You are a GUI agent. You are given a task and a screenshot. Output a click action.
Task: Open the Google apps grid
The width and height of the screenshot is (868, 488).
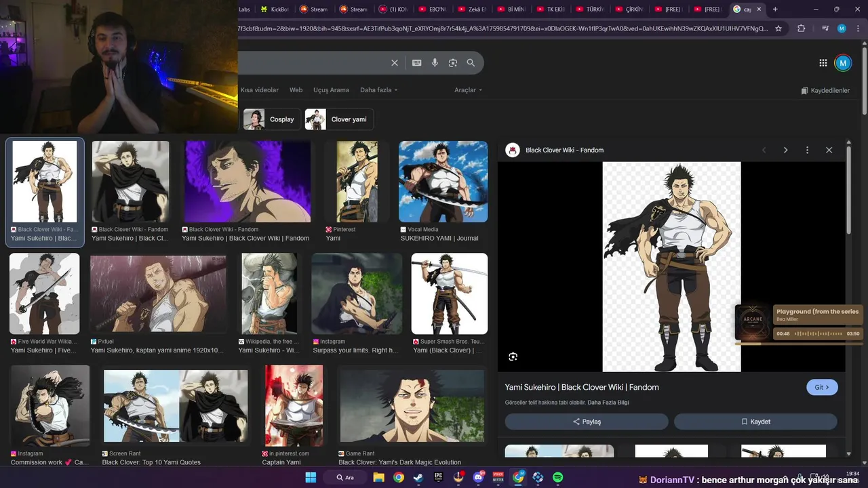(823, 63)
